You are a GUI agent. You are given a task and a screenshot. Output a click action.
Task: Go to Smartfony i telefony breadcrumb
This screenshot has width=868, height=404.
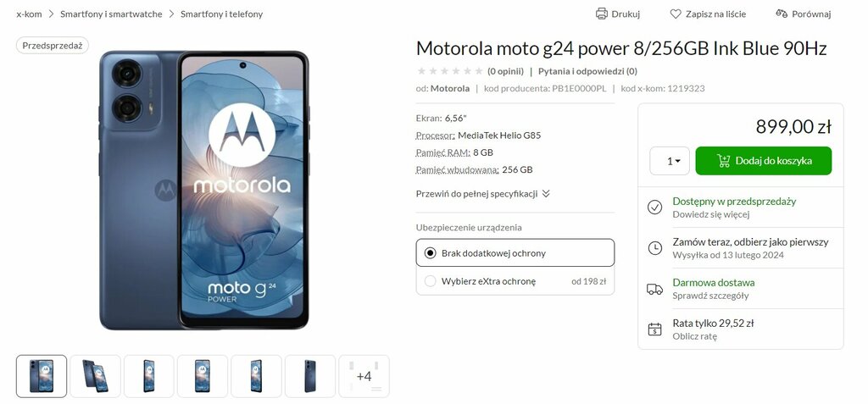pos(221,14)
